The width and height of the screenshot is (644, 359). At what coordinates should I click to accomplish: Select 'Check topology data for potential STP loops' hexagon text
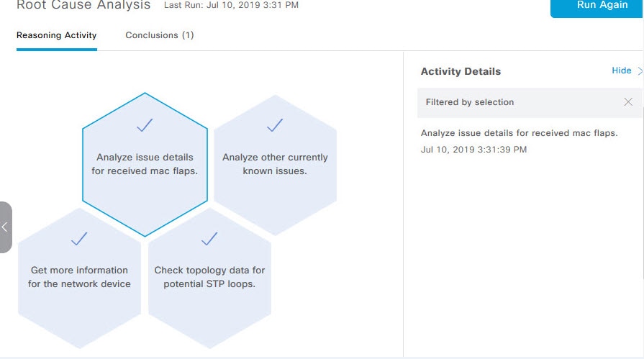click(209, 277)
